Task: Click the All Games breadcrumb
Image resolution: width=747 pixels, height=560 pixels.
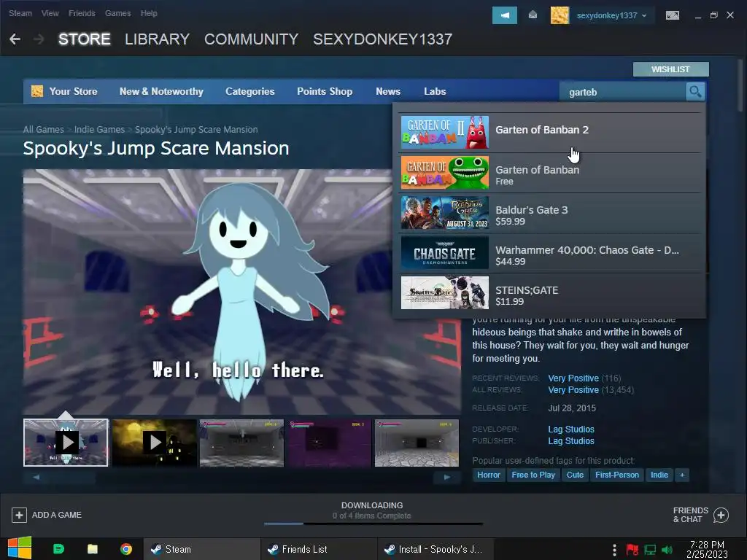Action: 43,130
